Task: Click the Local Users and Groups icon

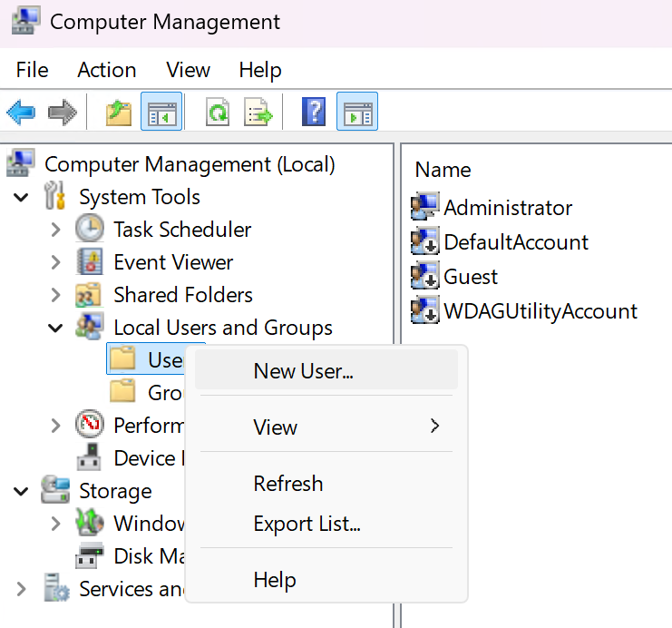Action: pos(90,326)
